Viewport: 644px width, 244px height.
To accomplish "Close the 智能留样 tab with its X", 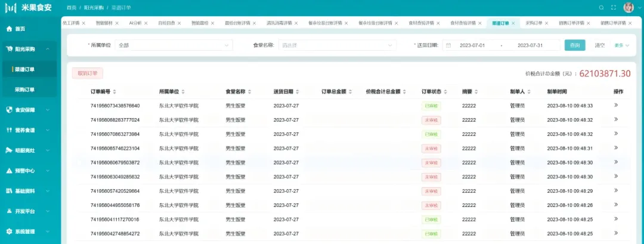I will pyautogui.click(x=117, y=23).
